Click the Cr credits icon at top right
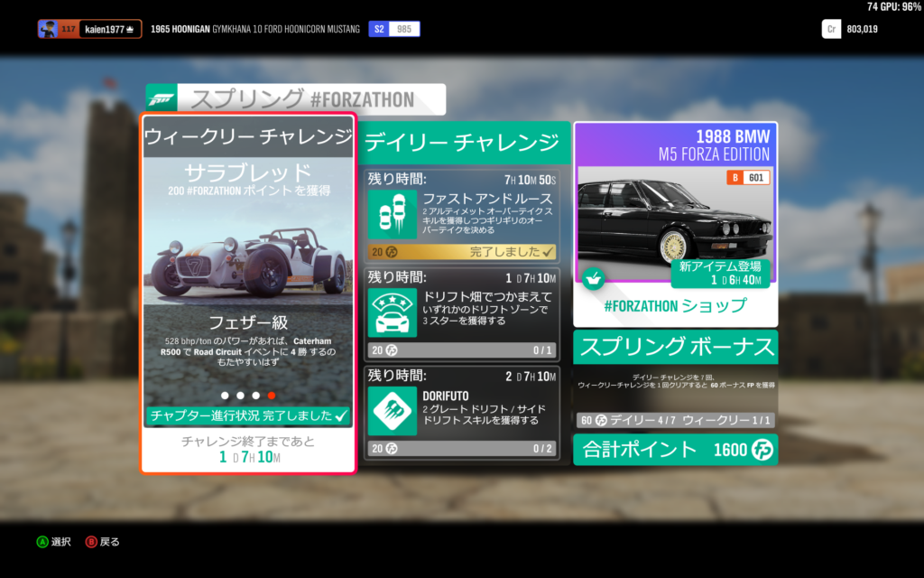Image resolution: width=924 pixels, height=578 pixels. (x=831, y=29)
